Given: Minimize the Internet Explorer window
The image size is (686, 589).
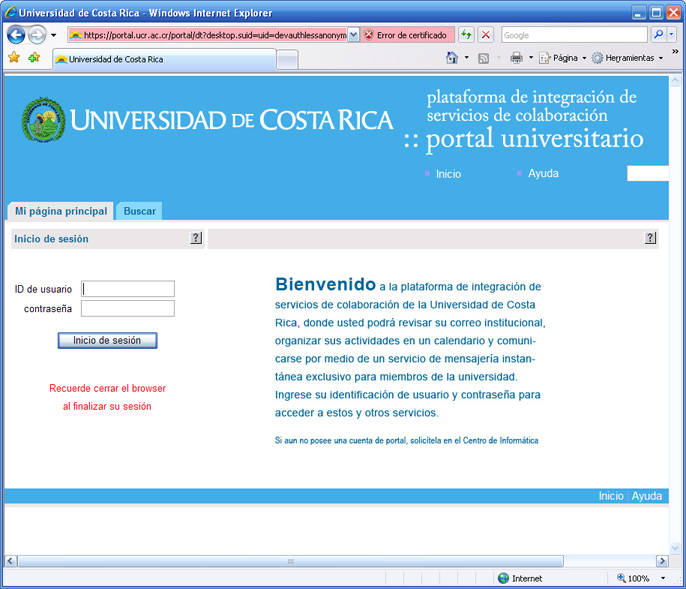Looking at the screenshot, I should pos(639,13).
